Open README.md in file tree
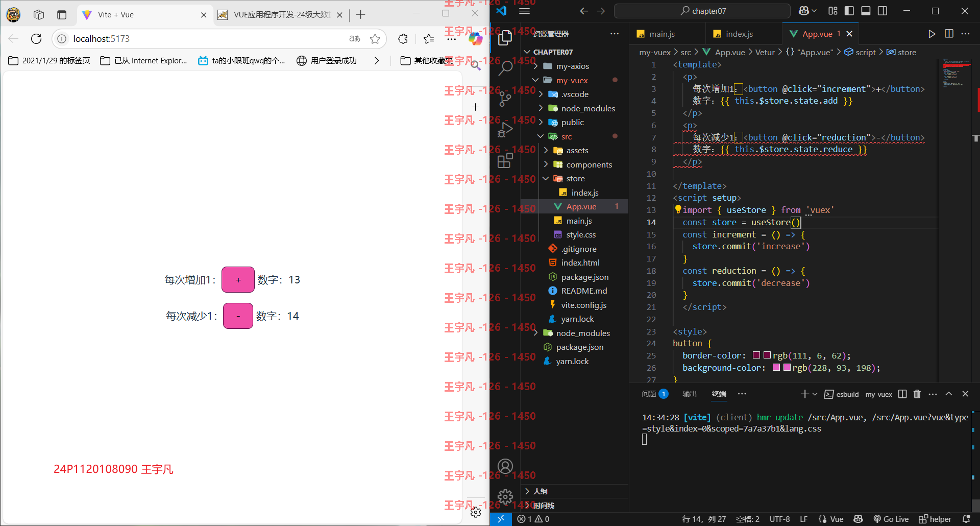The image size is (980, 526). pyautogui.click(x=584, y=291)
